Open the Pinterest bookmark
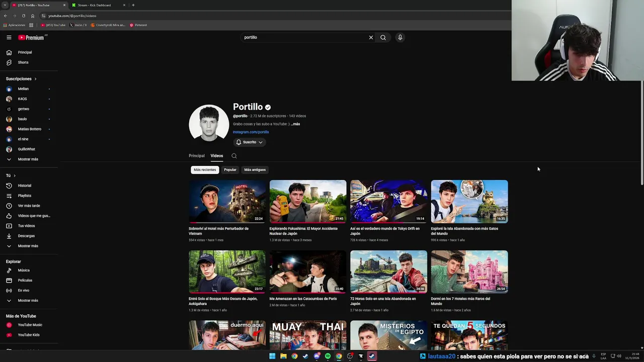This screenshot has width=644, height=362. 138,25
